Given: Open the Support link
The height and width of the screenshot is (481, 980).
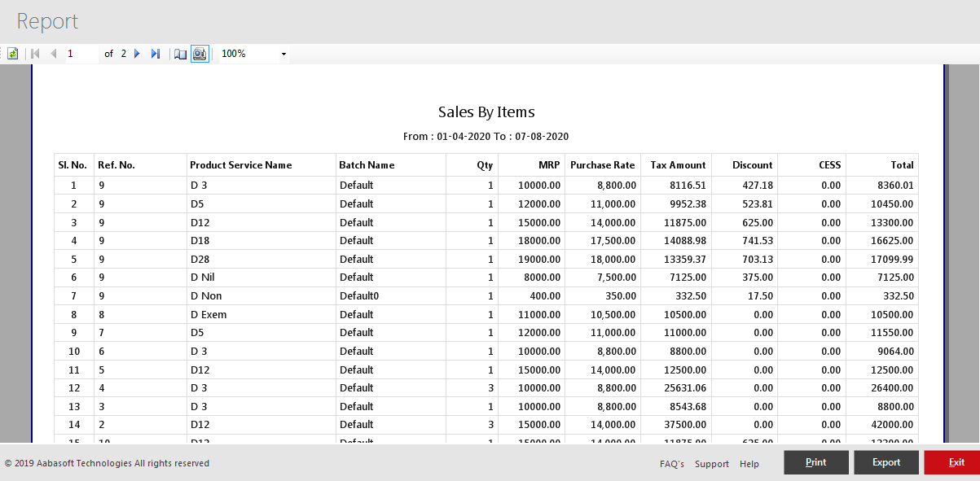Looking at the screenshot, I should point(712,464).
